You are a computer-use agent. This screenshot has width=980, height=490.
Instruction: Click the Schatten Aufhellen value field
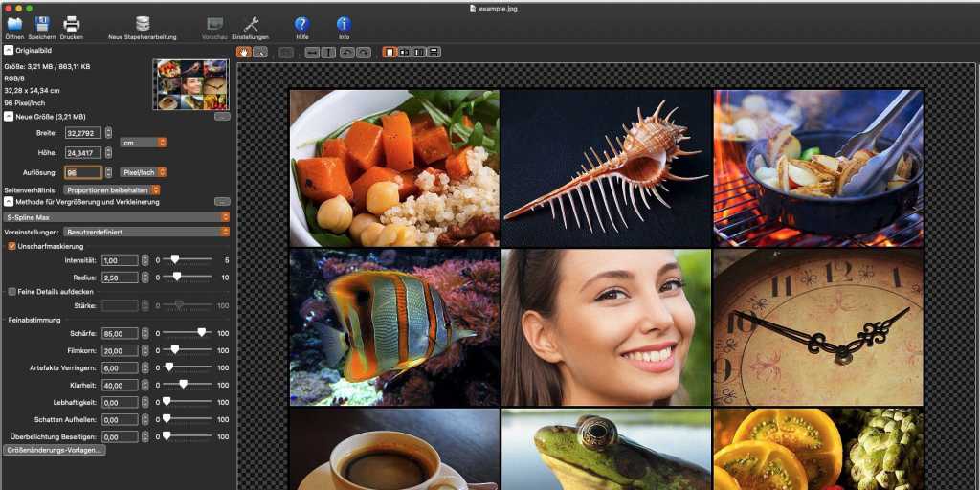[120, 420]
